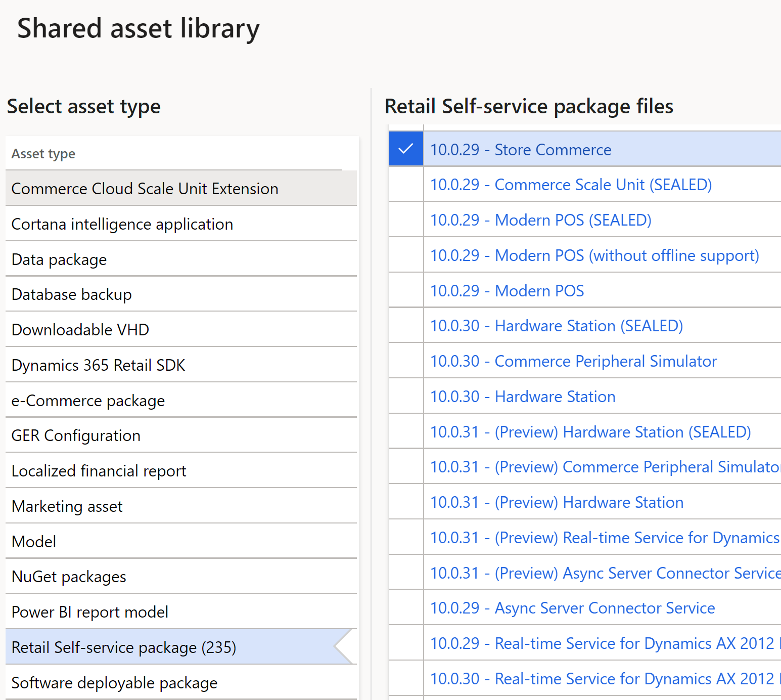Open 10.0.31 (Preview) Real-time Service for Dynamics link
The image size is (781, 700).
606,538
